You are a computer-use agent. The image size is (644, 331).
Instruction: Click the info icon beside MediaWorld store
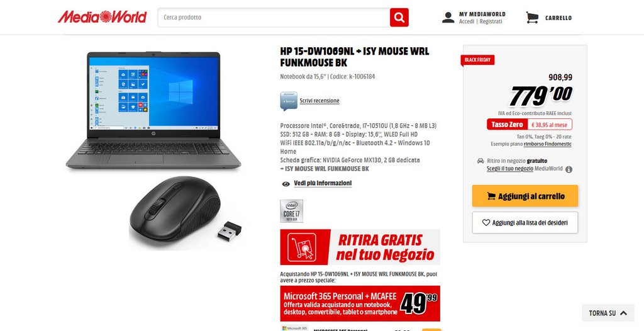569,169
